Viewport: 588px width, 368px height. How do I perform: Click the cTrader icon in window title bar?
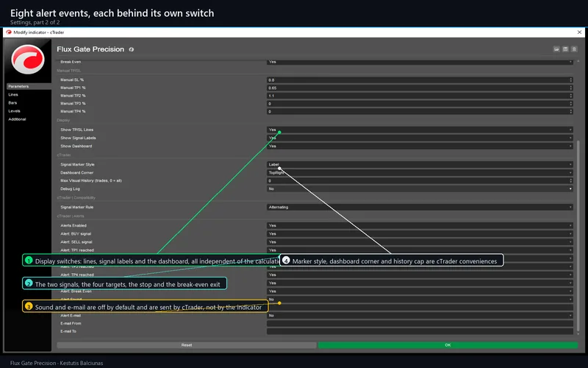coord(9,32)
